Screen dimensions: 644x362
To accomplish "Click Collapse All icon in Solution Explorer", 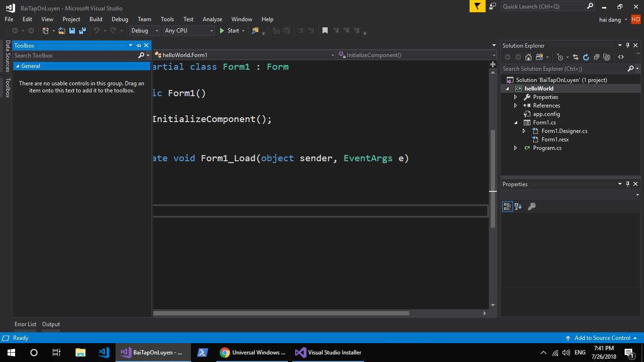I will click(596, 57).
